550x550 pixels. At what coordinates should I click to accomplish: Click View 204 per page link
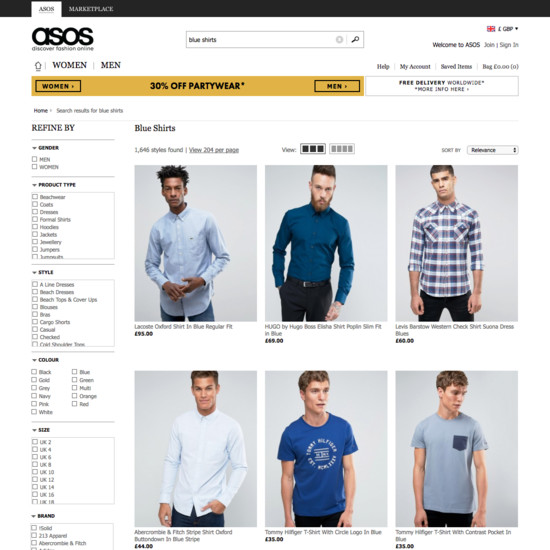[x=214, y=150]
